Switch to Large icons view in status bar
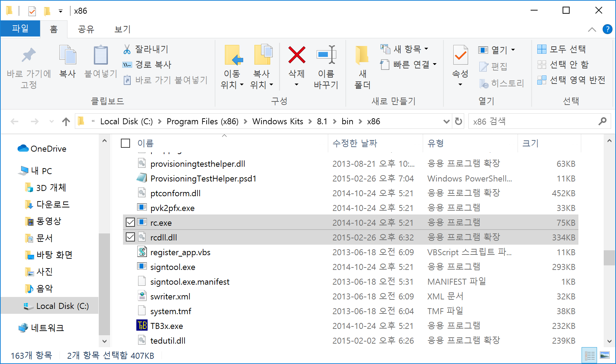Screen dimensions: 616x364 [x=605, y=356]
